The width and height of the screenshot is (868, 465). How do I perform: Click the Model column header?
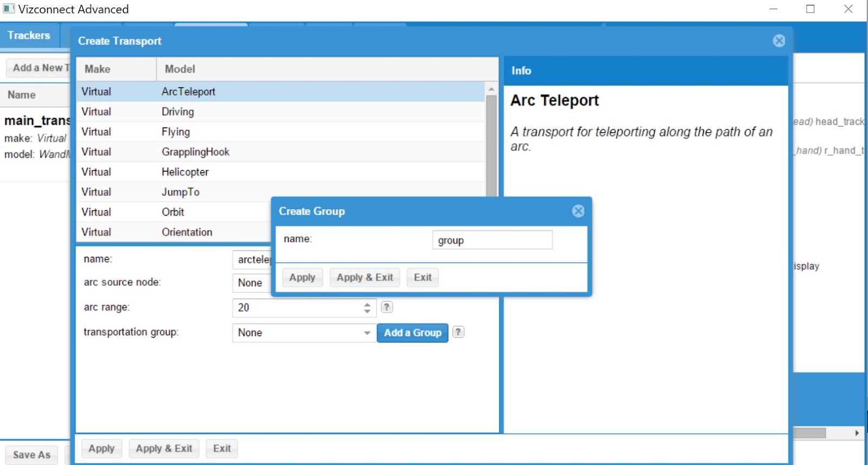[327, 69]
